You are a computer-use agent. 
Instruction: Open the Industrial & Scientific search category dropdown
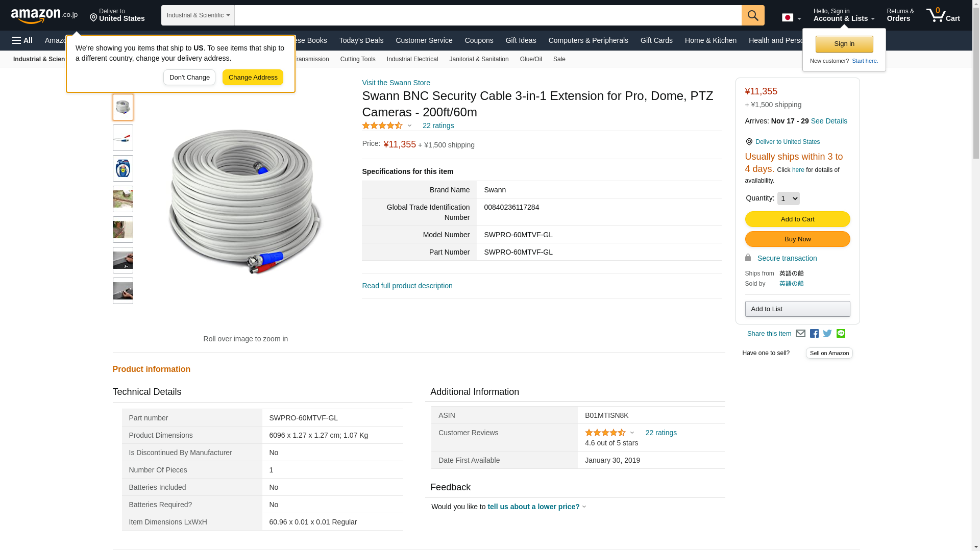point(198,15)
